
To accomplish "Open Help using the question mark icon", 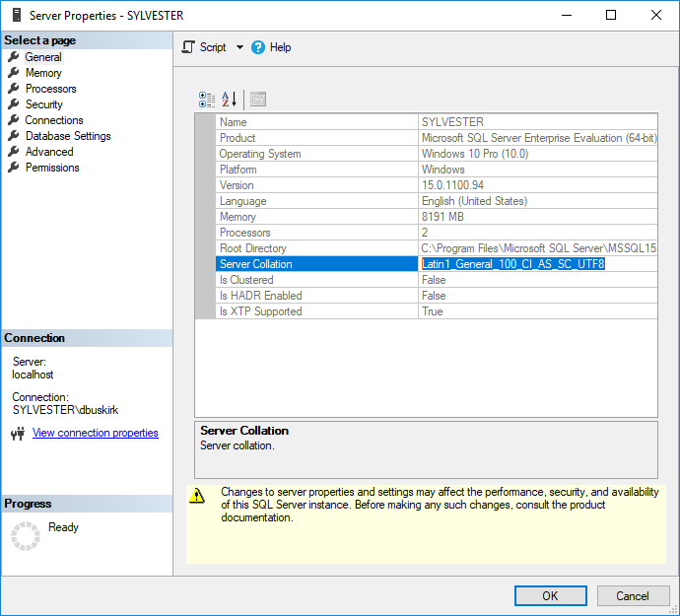I will point(259,47).
